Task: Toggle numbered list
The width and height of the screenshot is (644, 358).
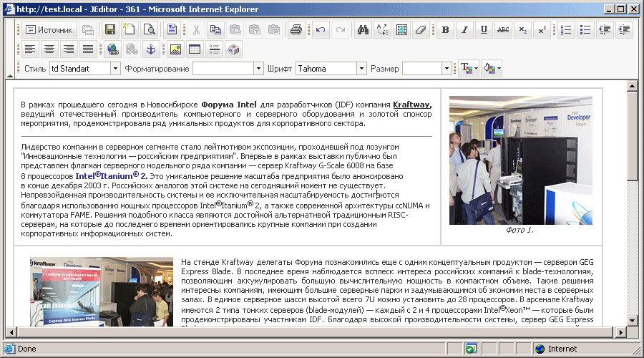Action: 566,29
